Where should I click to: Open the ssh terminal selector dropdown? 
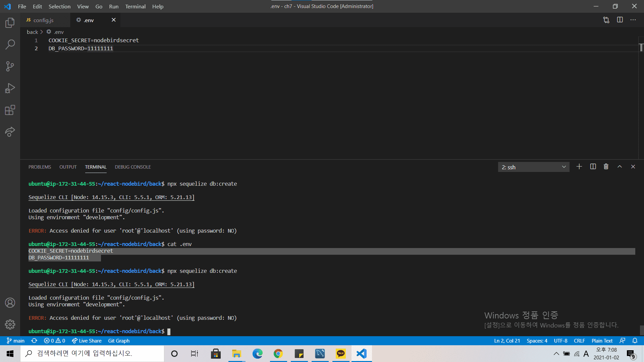(533, 167)
